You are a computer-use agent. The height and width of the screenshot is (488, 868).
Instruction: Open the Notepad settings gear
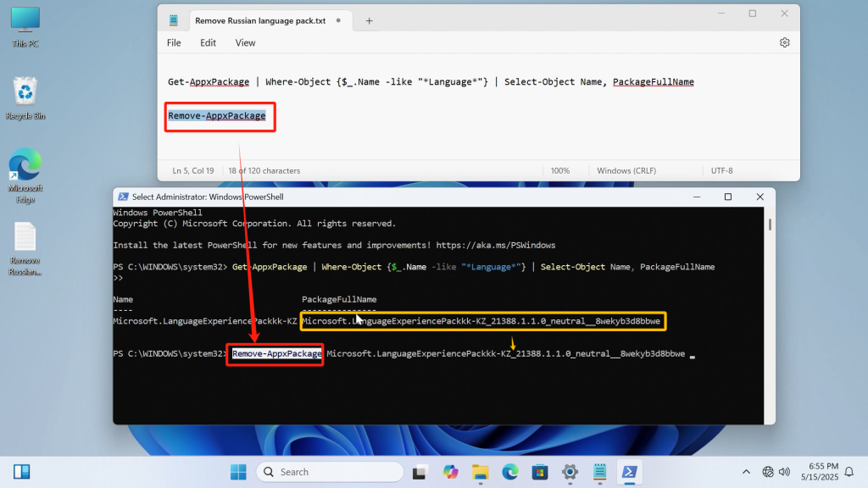coord(784,42)
